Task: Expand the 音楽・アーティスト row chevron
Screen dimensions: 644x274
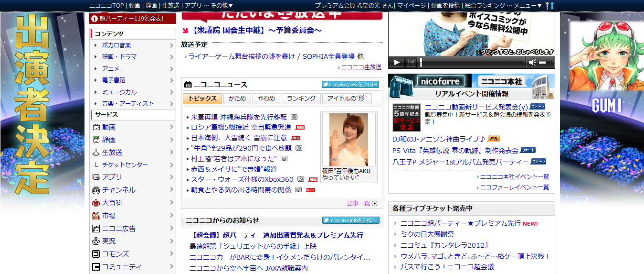Action: pyautogui.click(x=171, y=104)
